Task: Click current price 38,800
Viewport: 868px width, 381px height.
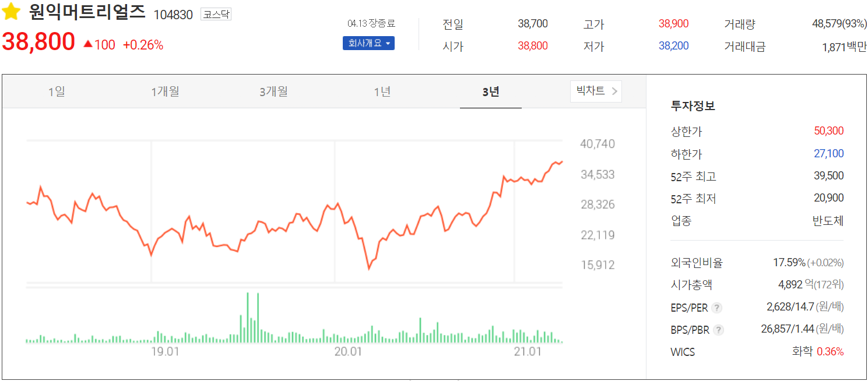Action: 38,42
